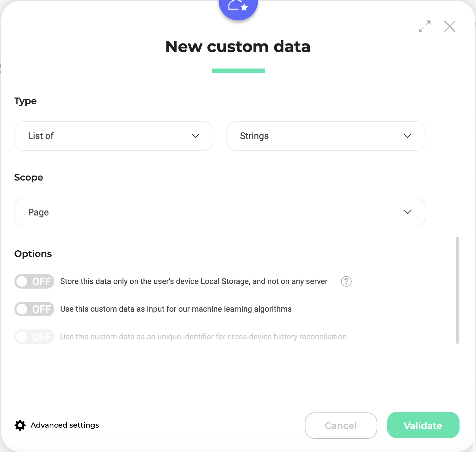Turn on the machine learning input toggle

34,309
